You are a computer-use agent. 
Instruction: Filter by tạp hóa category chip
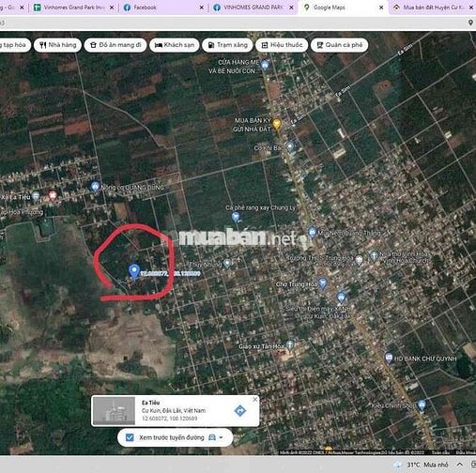[x=15, y=45]
